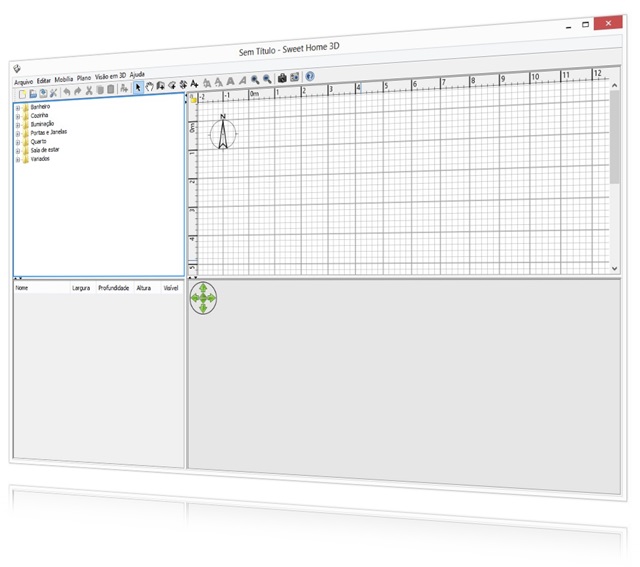The image size is (640, 567).
Task: Click the lock icon at plan ruler corner
Action: pyautogui.click(x=193, y=99)
